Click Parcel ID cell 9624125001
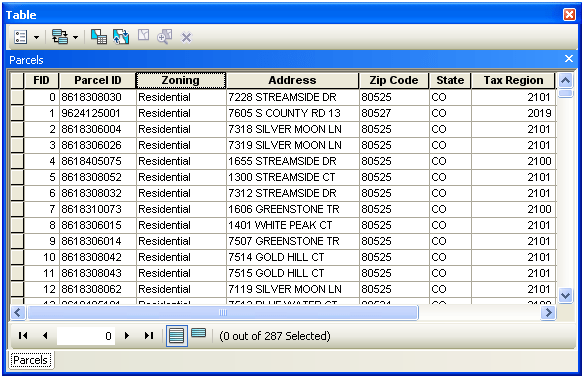 tap(98, 113)
